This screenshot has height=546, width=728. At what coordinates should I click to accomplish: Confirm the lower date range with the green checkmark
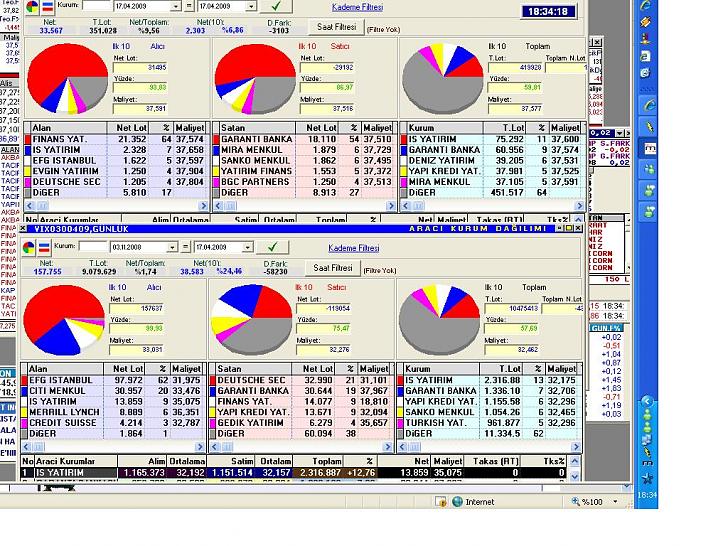[271, 246]
